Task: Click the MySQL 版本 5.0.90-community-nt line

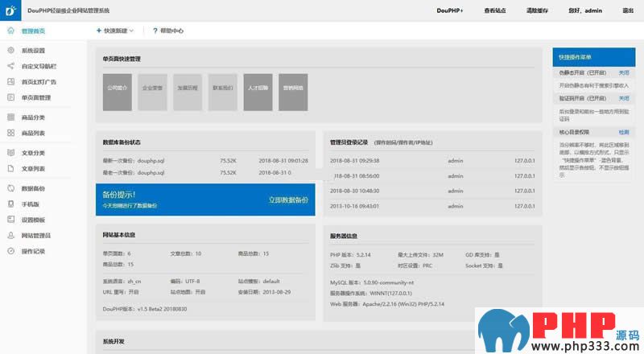Action: (372, 282)
